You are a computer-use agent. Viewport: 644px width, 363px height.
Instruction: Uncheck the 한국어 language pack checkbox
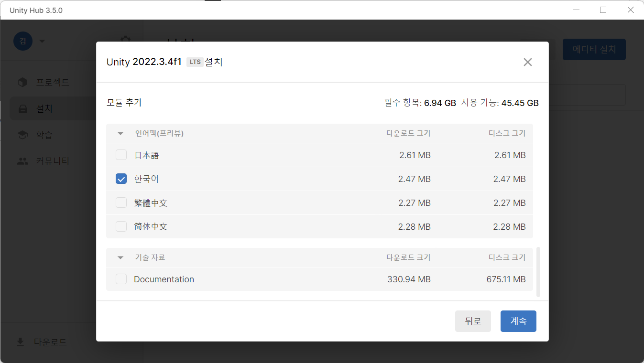121,179
